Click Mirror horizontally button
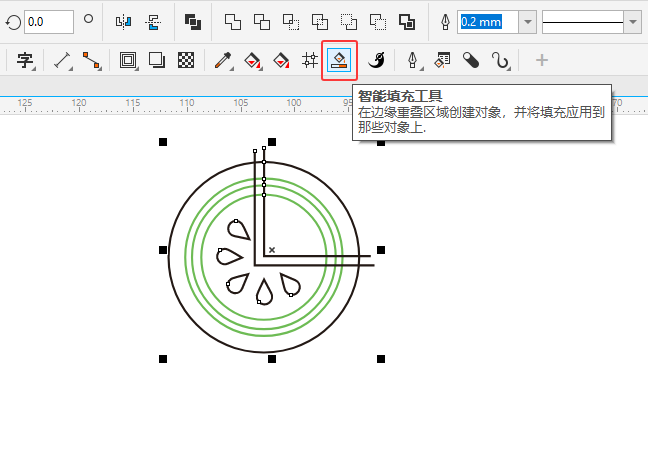 tap(124, 22)
